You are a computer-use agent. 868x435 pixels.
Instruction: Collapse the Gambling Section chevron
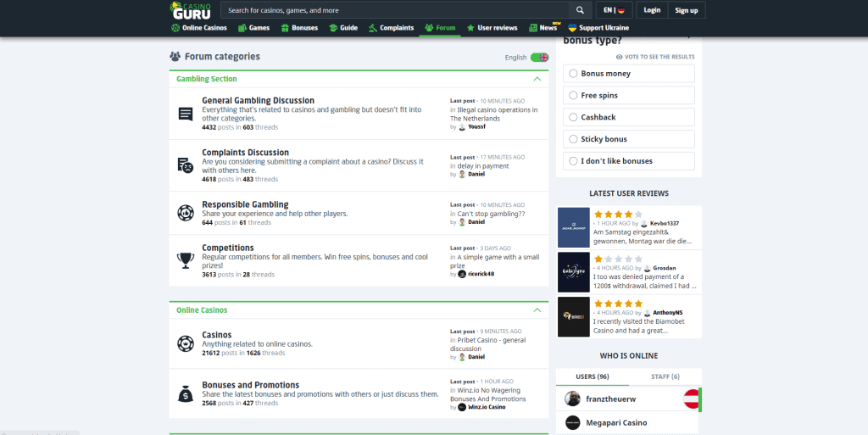click(537, 79)
